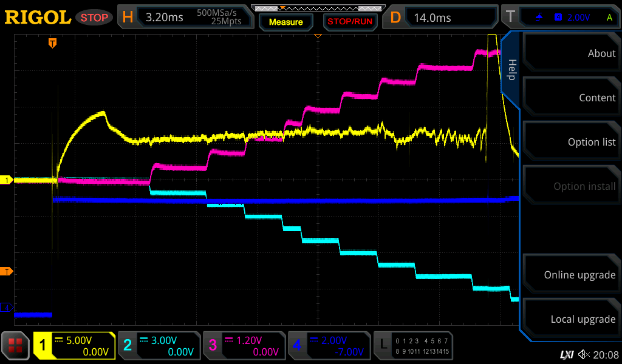The width and height of the screenshot is (622, 364).
Task: Click the waveform memory position bar at top
Action: pos(317,8)
